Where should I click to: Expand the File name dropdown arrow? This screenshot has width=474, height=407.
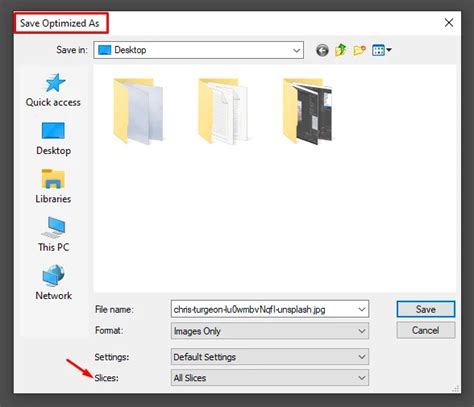(x=362, y=309)
